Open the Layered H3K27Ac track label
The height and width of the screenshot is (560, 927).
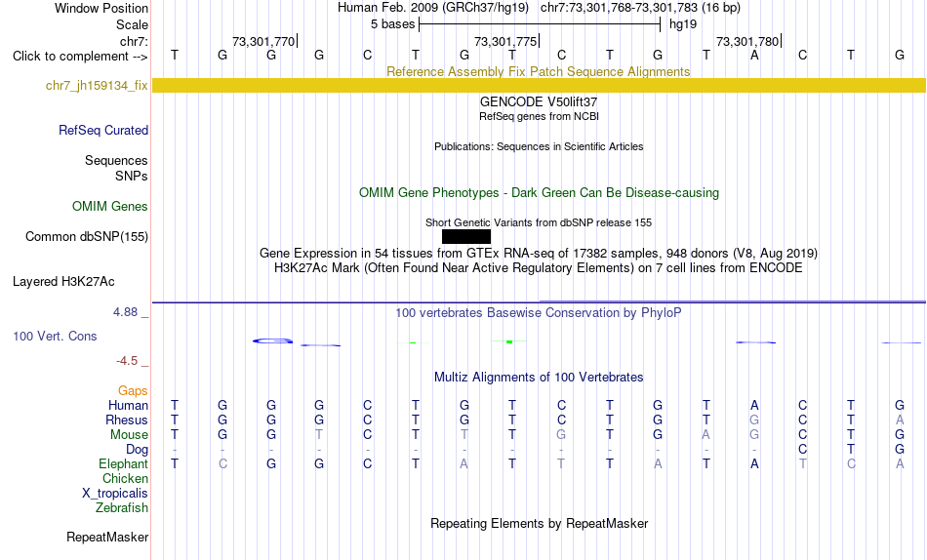[63, 282]
